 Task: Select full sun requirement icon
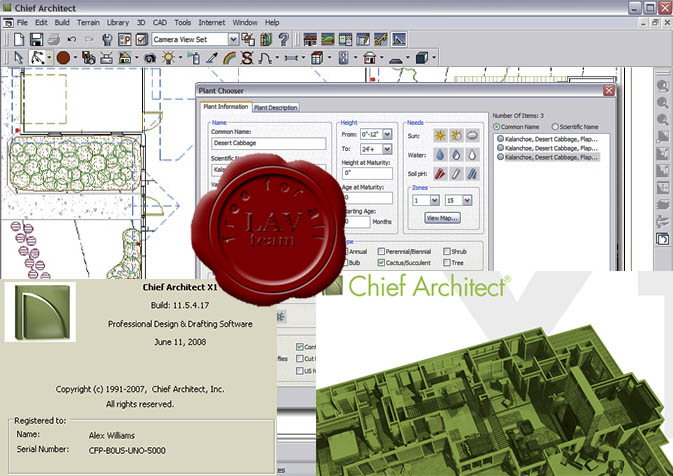pyautogui.click(x=440, y=136)
